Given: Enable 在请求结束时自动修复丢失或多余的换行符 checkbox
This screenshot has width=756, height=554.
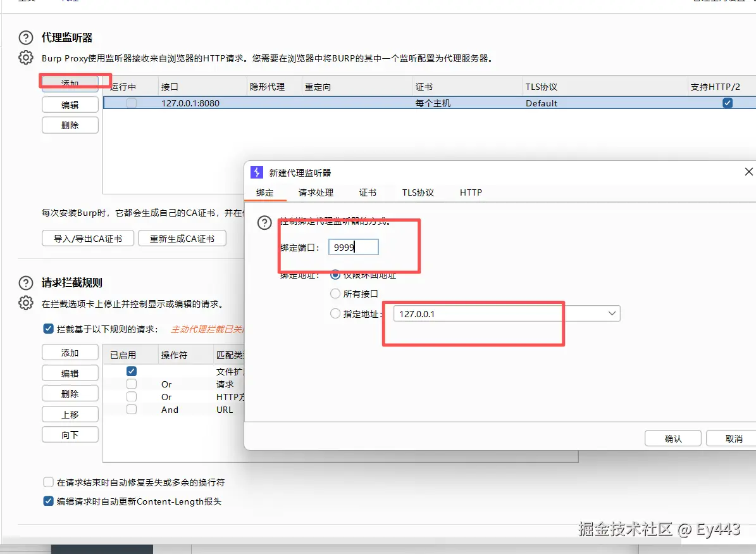Looking at the screenshot, I should pos(48,482).
